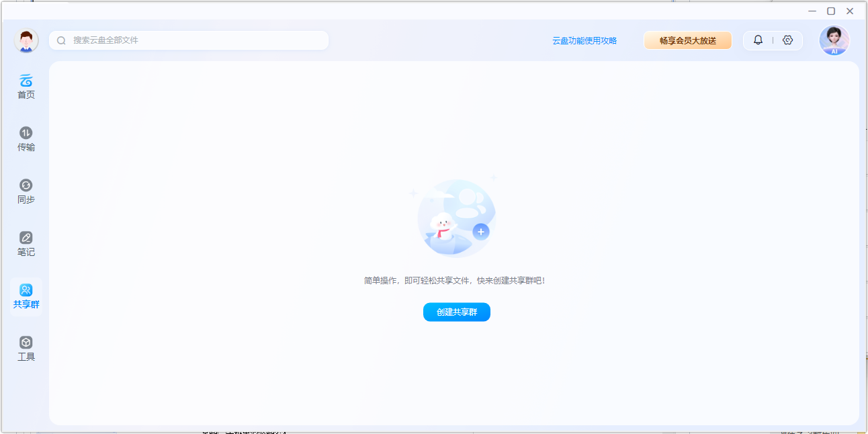The height and width of the screenshot is (434, 868).
Task: Close the cloud drive window
Action: click(850, 11)
